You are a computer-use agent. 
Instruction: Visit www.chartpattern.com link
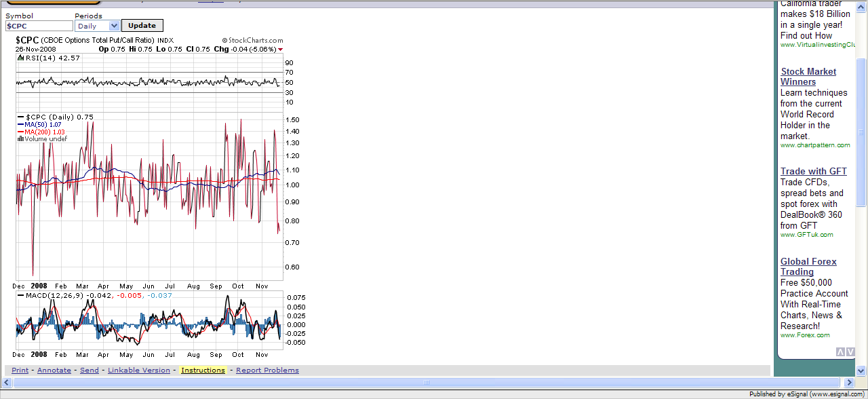pyautogui.click(x=815, y=145)
